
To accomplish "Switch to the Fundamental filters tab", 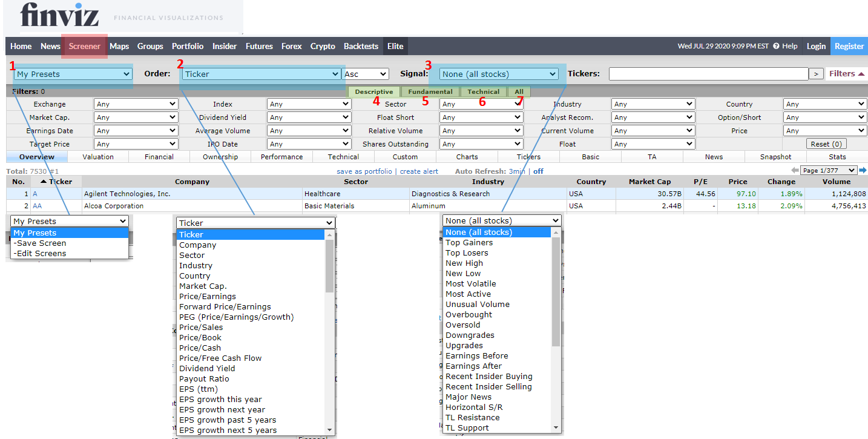I will click(430, 92).
